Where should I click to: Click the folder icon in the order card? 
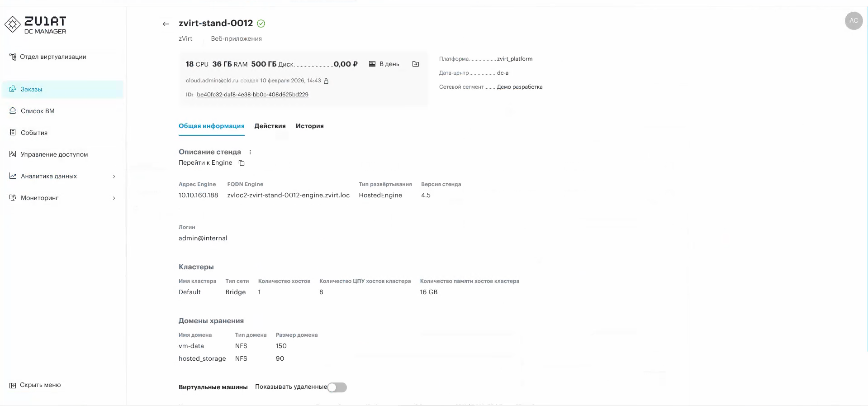pyautogui.click(x=416, y=64)
